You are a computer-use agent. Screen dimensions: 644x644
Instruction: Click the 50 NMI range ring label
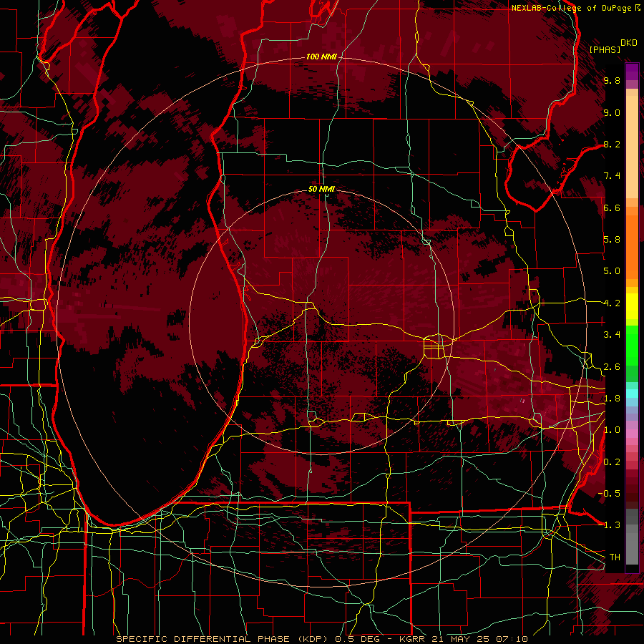coord(321,189)
